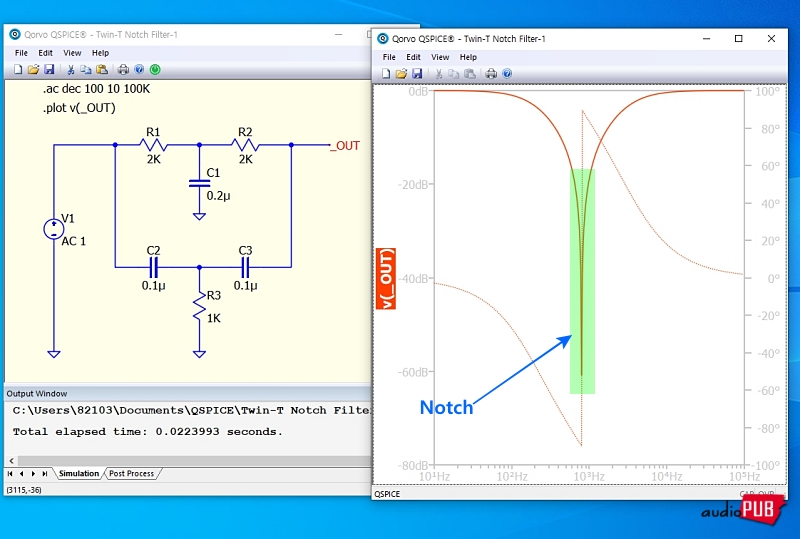Open File menu in waveform window
This screenshot has height=539, width=800.
[x=389, y=57]
